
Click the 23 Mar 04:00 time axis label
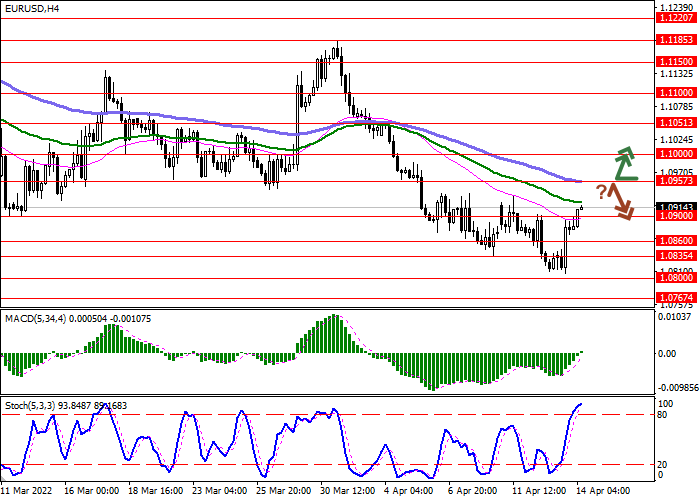point(220,491)
